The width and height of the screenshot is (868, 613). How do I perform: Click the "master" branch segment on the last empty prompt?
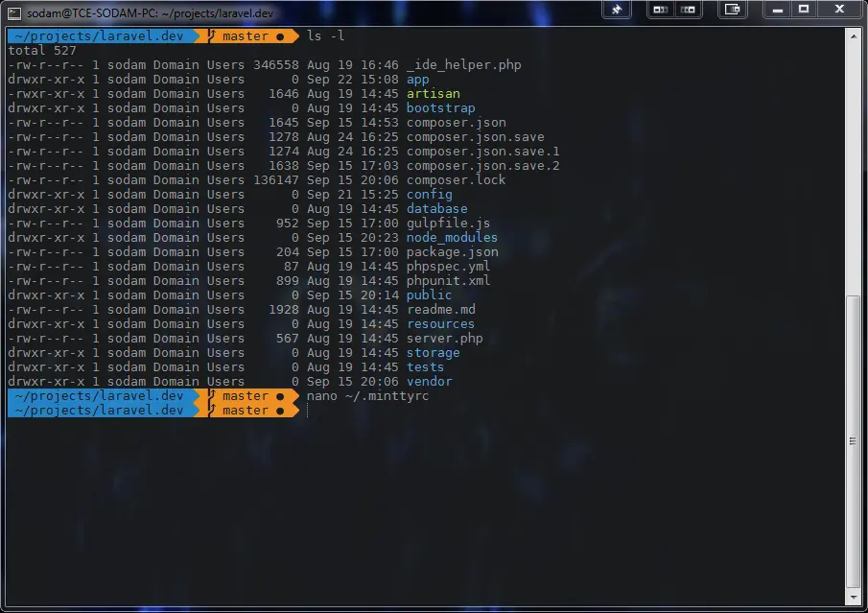tap(250, 411)
